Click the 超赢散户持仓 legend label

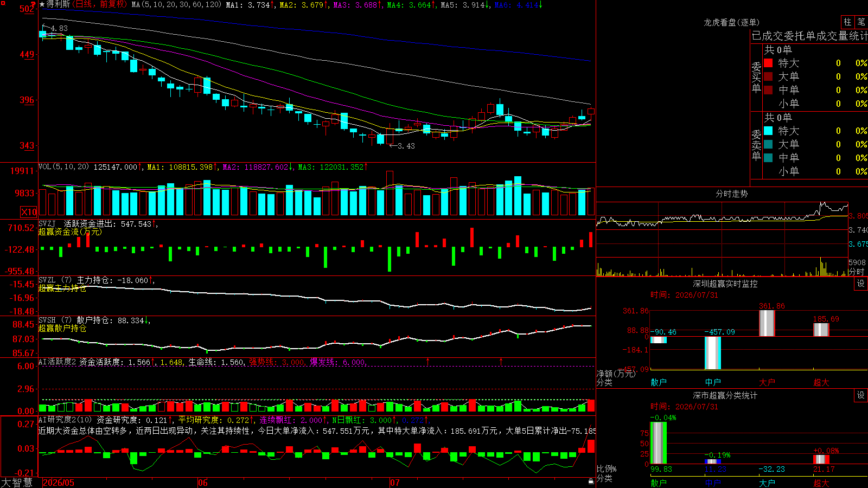(62, 328)
